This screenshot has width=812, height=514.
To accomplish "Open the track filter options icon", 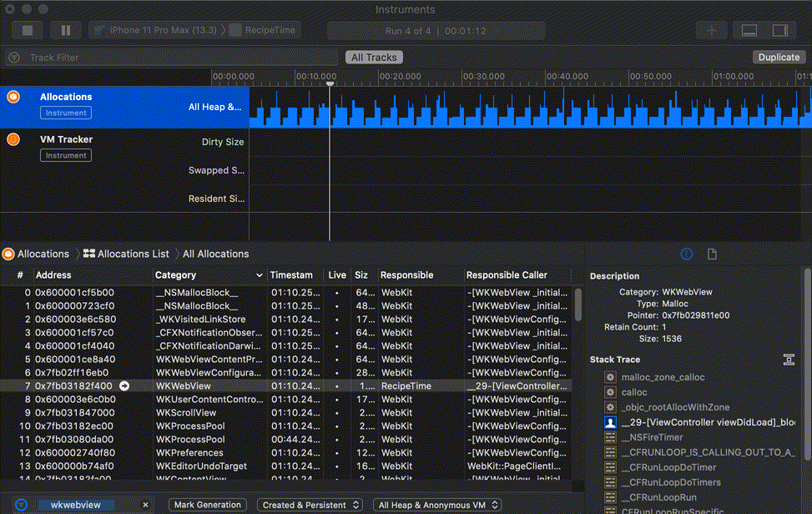I will coord(14,58).
